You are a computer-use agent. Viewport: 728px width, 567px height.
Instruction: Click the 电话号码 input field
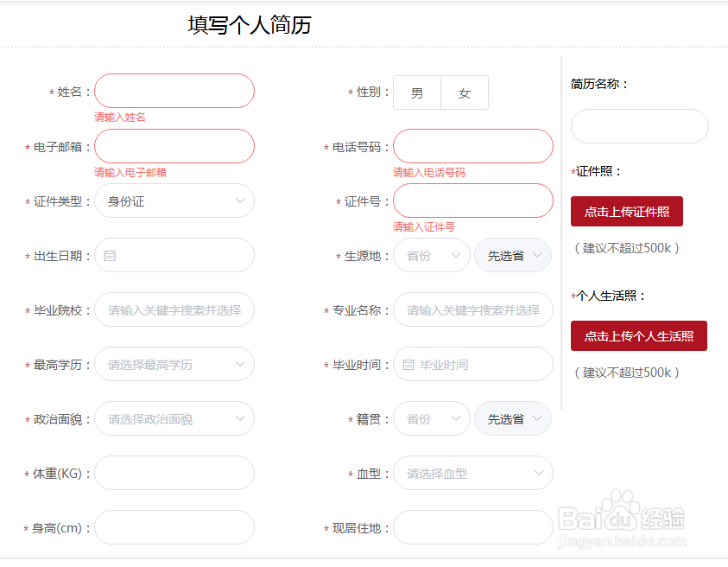click(472, 146)
